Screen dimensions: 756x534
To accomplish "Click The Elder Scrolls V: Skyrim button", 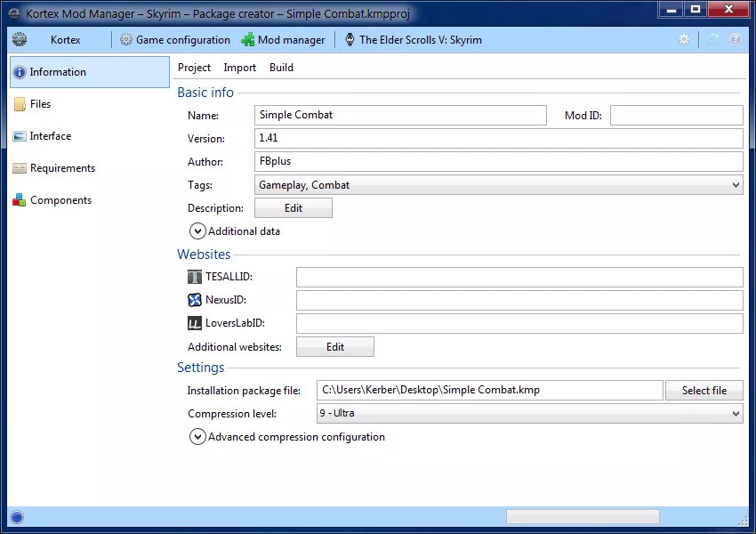I will 414,40.
